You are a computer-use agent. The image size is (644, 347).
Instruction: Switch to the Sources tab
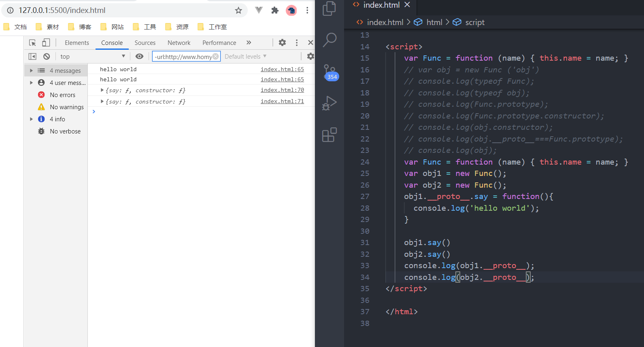[145, 42]
